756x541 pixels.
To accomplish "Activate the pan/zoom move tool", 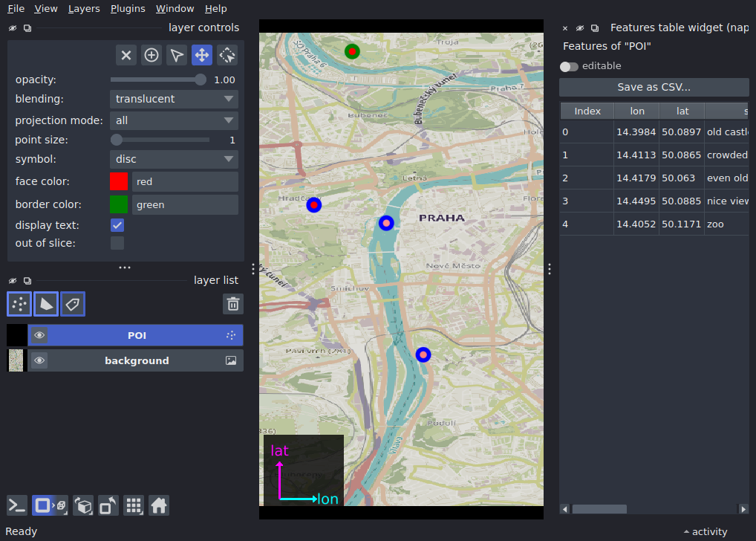I will coord(201,56).
